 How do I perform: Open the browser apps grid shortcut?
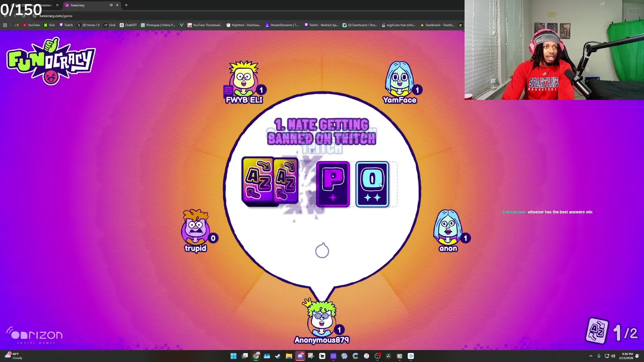pyautogui.click(x=5, y=25)
